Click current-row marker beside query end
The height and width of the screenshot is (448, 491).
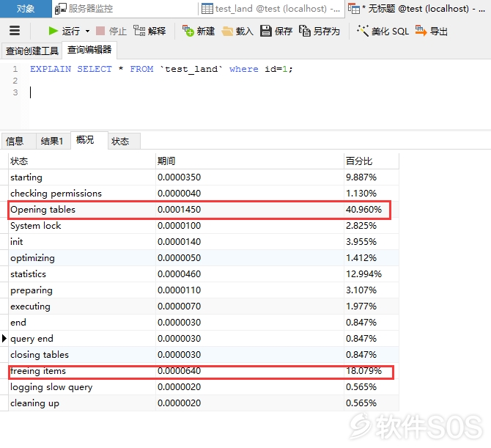point(4,339)
